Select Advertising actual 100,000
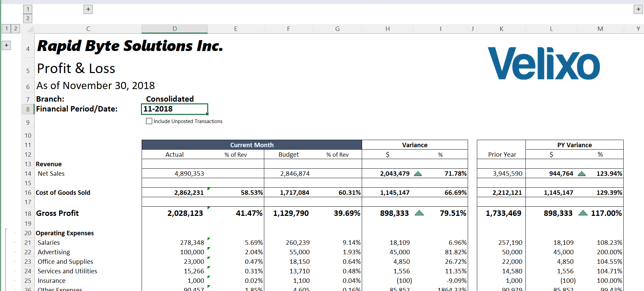 coord(192,252)
